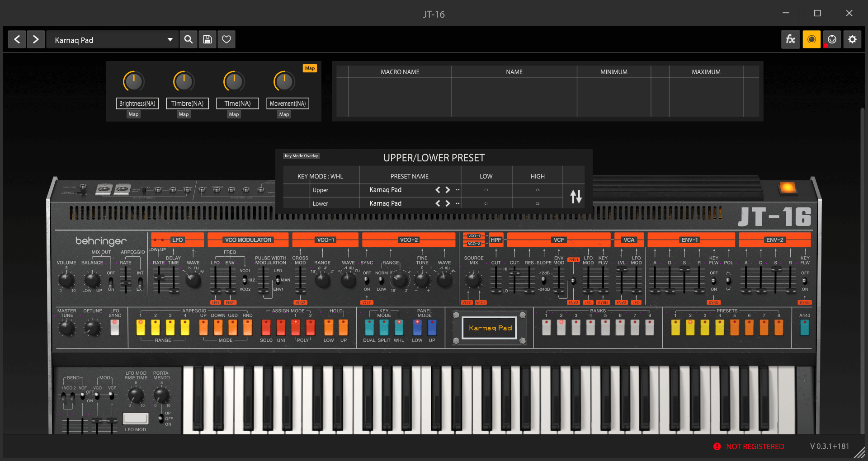868x461 pixels.
Task: Enable arpeggio UP mode button
Action: (203, 327)
